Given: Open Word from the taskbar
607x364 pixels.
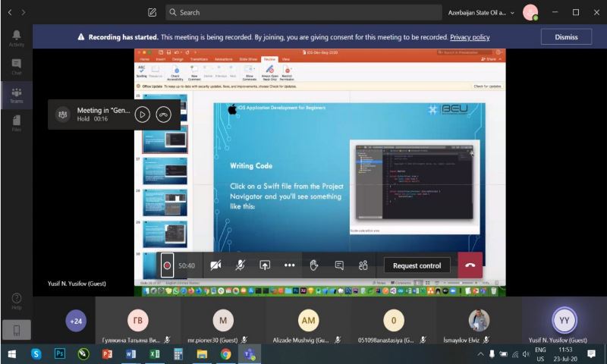Looking at the screenshot, I should (131, 354).
